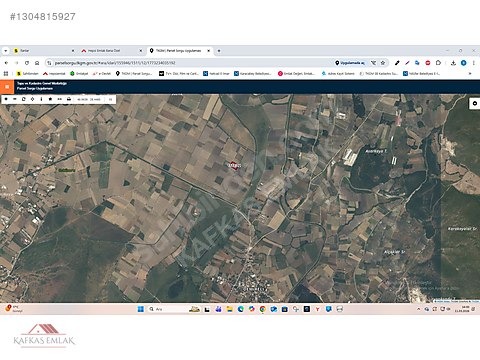
Task: Open the 'Emlak Değeri' bookmark
Action: [x=296, y=73]
